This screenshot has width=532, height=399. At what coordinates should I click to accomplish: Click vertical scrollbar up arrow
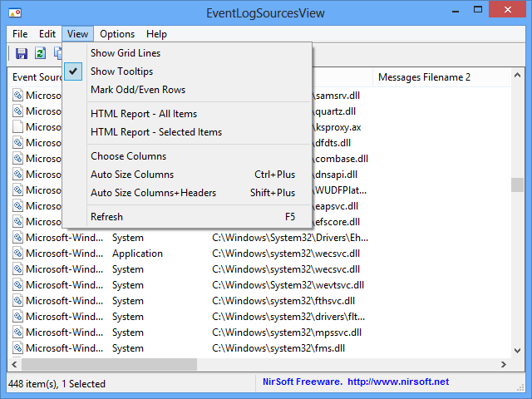[517, 76]
